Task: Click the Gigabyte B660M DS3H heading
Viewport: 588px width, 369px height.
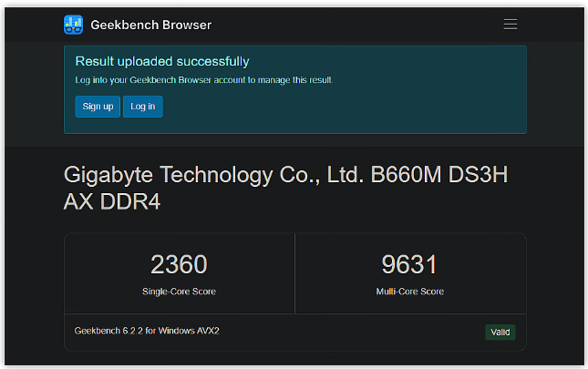Action: point(284,175)
